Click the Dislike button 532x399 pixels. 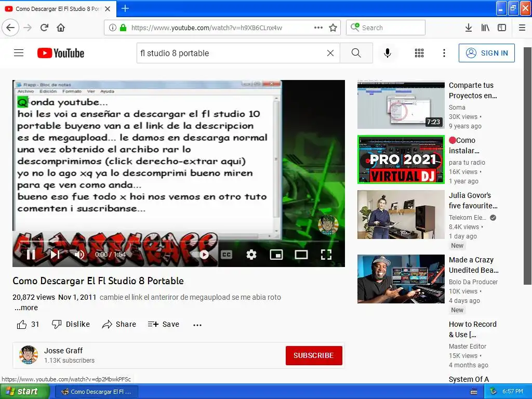(71, 324)
